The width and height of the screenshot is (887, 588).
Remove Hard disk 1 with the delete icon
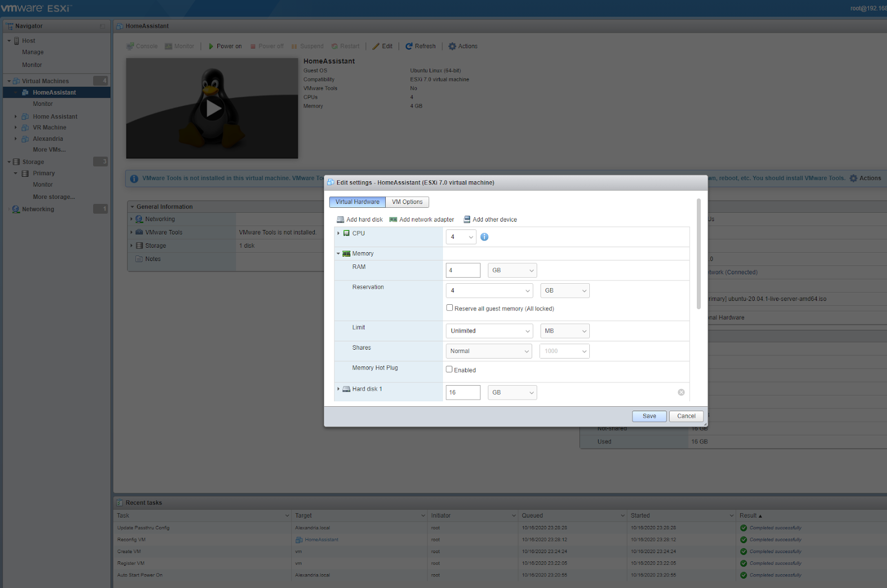point(681,392)
